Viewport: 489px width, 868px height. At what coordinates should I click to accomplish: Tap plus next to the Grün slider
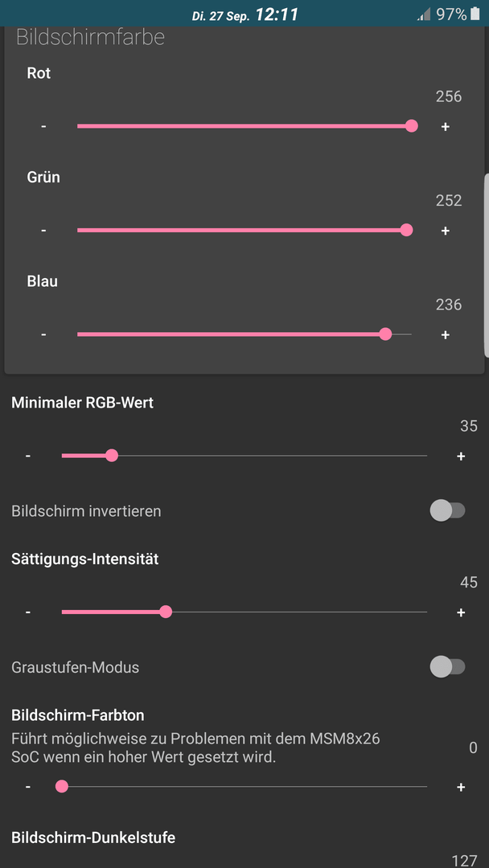446,231
